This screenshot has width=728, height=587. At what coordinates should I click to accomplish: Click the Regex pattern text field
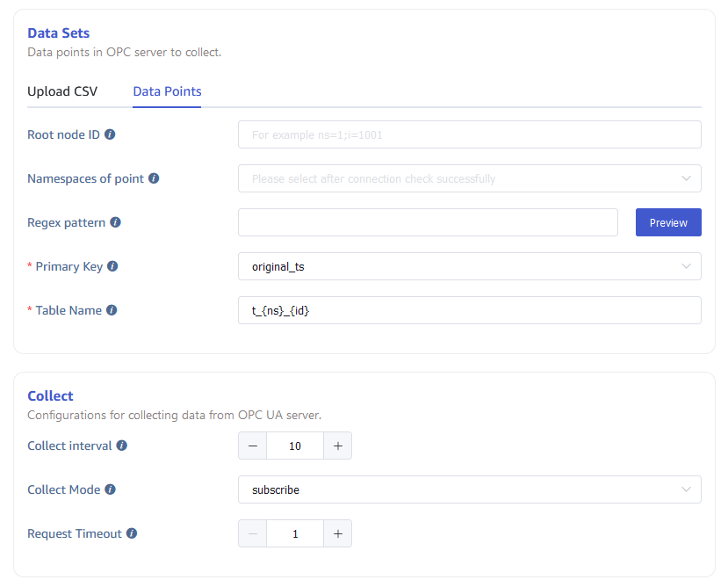428,222
